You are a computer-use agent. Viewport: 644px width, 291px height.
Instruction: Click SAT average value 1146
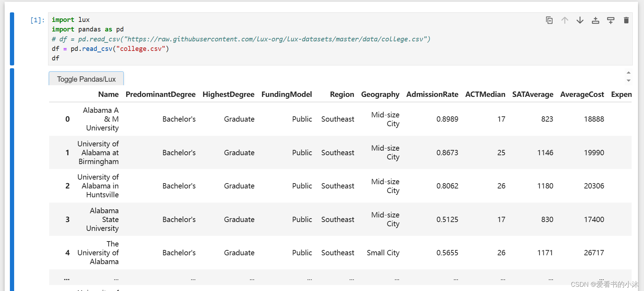(x=545, y=153)
